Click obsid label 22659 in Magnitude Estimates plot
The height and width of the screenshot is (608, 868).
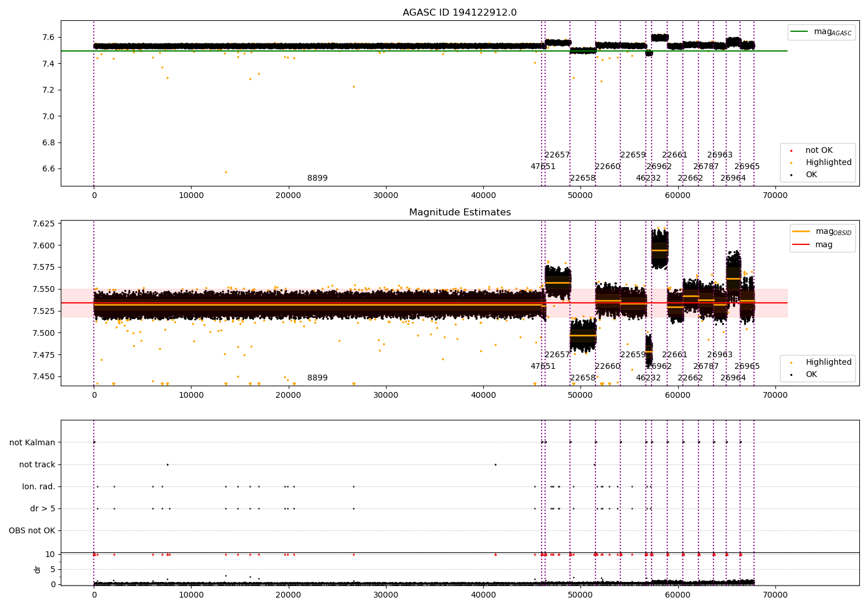pos(633,355)
